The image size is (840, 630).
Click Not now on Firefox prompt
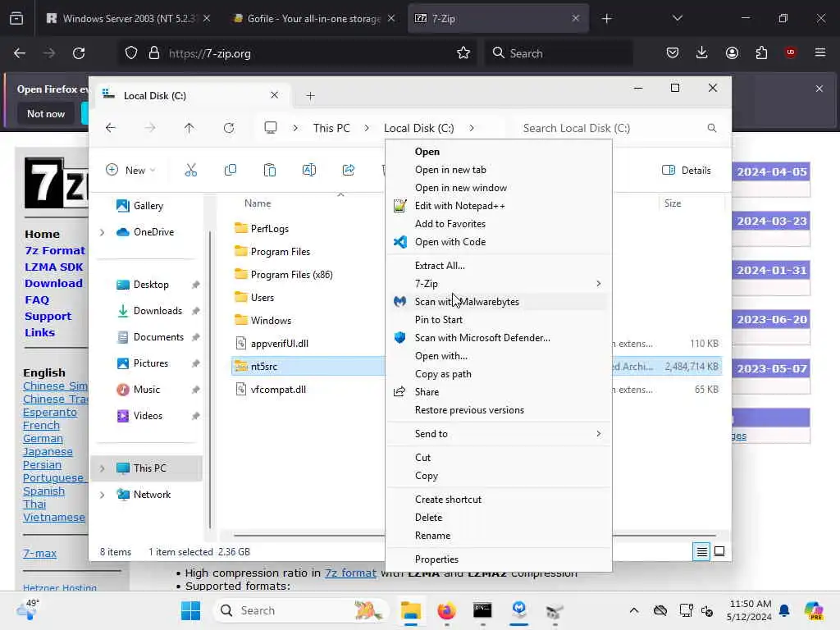46,113
